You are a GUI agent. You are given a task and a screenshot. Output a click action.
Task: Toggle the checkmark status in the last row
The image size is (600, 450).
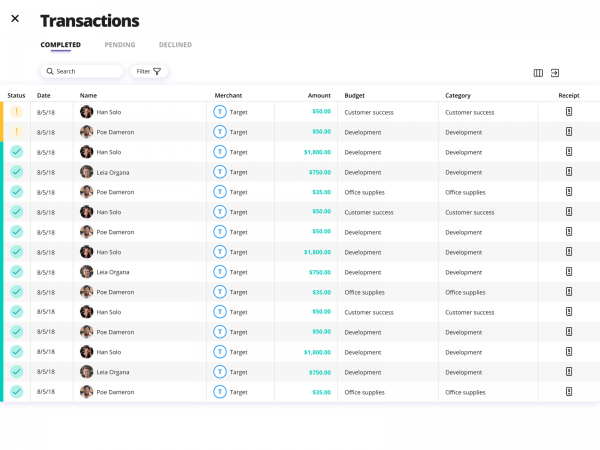pos(17,392)
